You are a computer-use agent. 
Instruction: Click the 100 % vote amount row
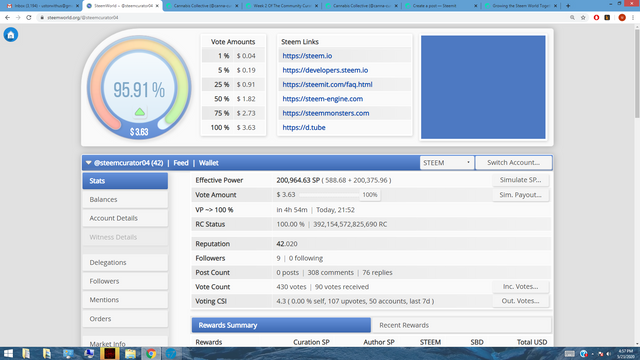click(233, 127)
